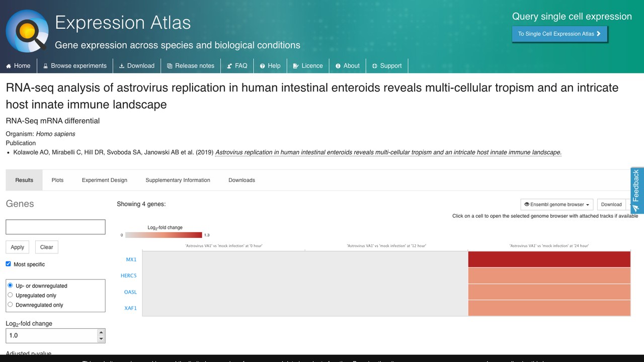
Task: Click the '24 hour' column header
Action: tap(549, 246)
